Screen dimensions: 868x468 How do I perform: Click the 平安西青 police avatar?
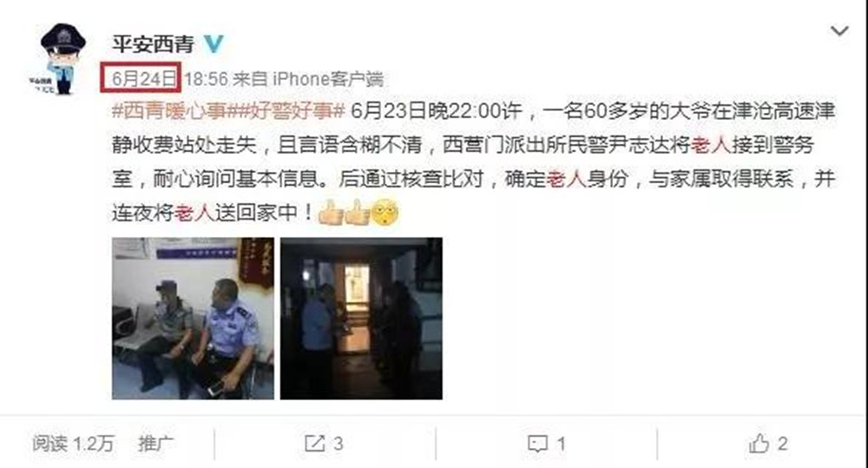click(60, 58)
